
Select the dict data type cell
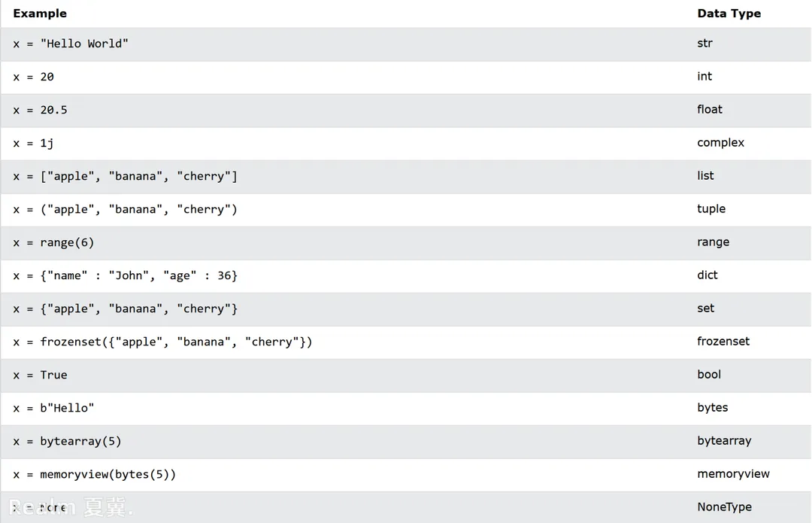707,275
